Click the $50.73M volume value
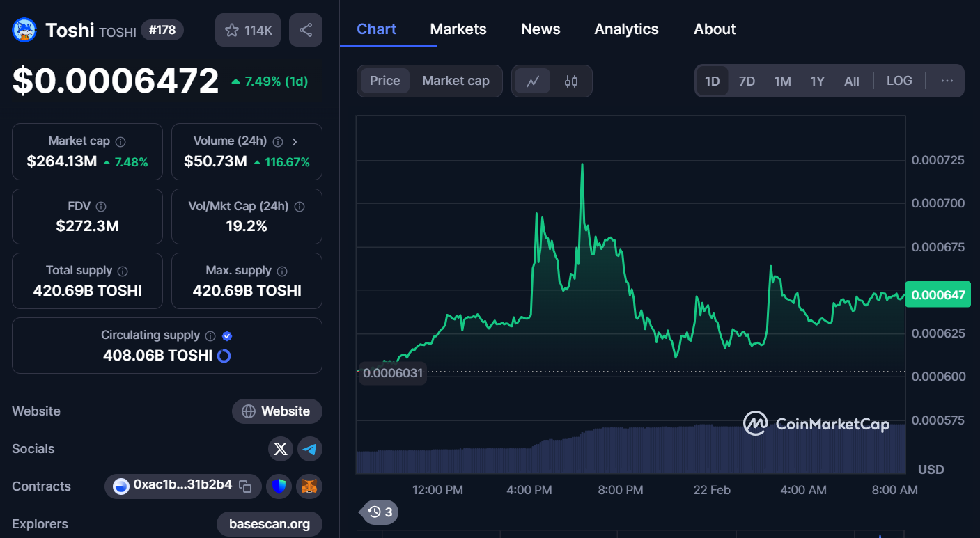 tap(215, 161)
